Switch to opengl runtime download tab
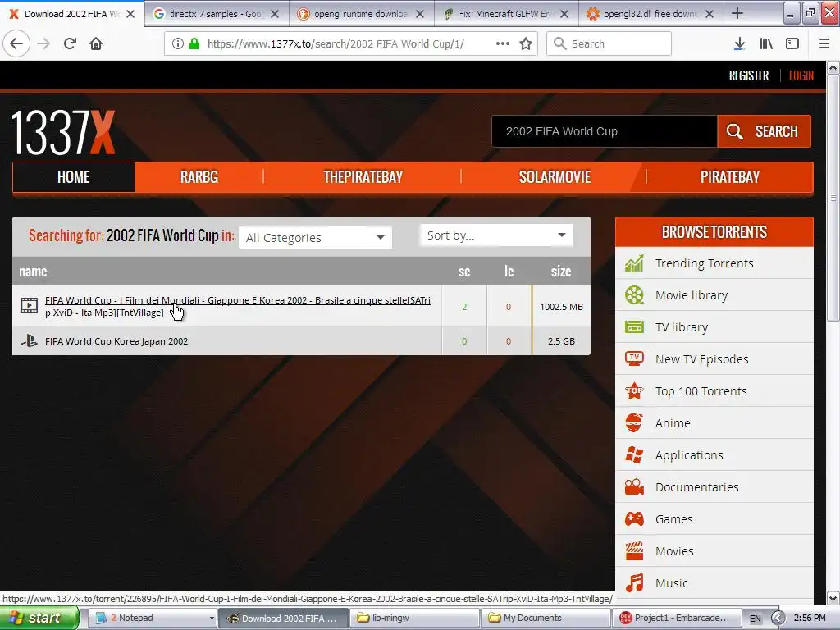This screenshot has height=630, width=840. tap(362, 14)
